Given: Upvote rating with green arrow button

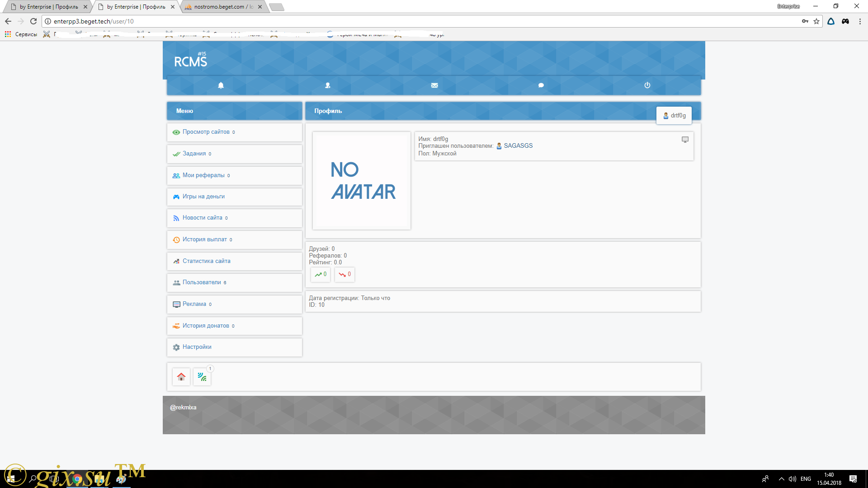Looking at the screenshot, I should (321, 274).
